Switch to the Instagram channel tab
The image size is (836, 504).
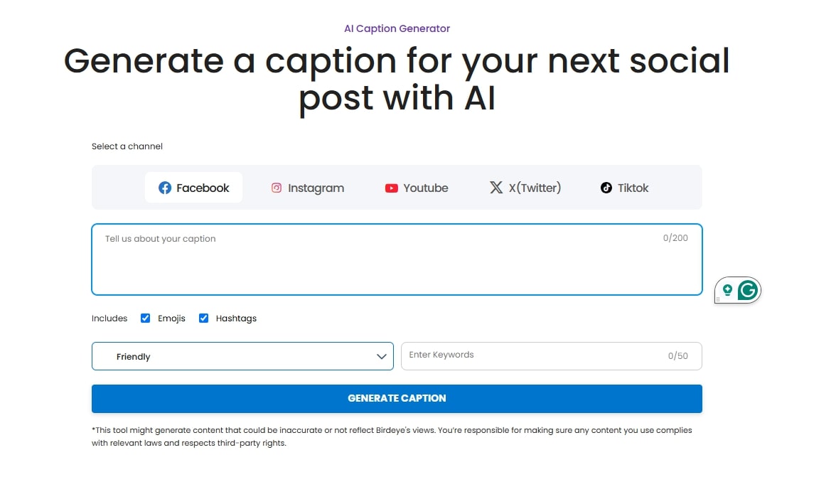pos(307,188)
